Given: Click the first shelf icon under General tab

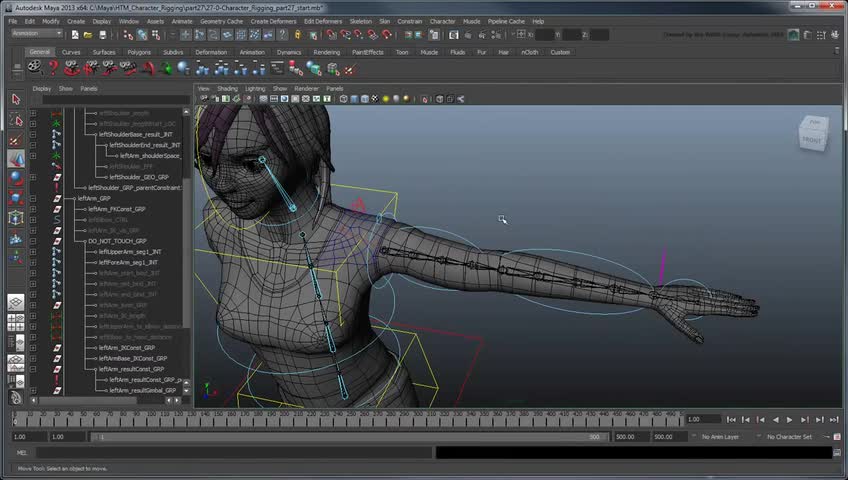Looking at the screenshot, I should 35,68.
